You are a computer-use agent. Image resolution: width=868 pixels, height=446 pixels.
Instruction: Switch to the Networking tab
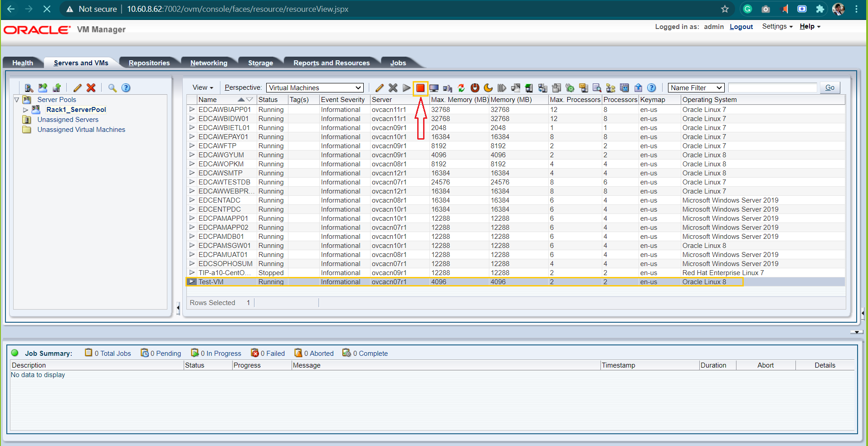click(209, 63)
